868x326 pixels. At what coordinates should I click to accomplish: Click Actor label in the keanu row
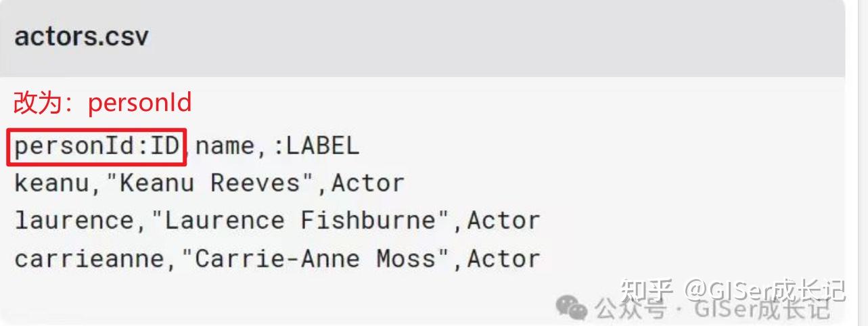367,183
